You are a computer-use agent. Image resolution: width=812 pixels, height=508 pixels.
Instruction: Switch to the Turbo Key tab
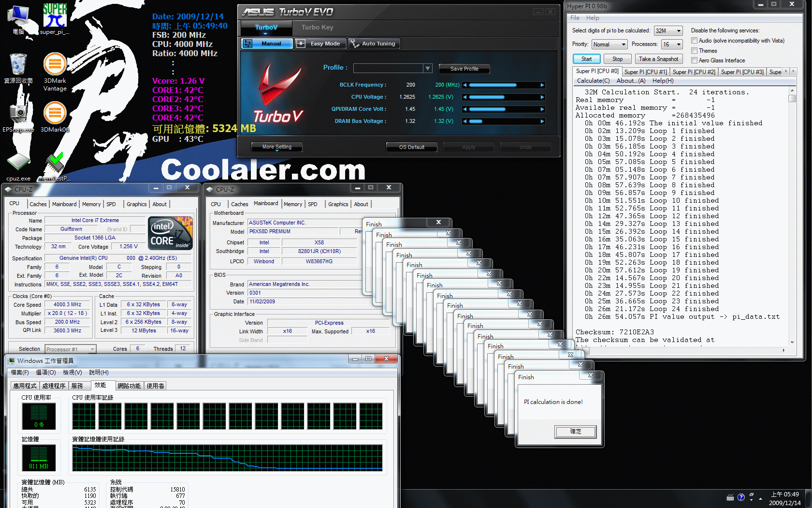[x=318, y=28]
